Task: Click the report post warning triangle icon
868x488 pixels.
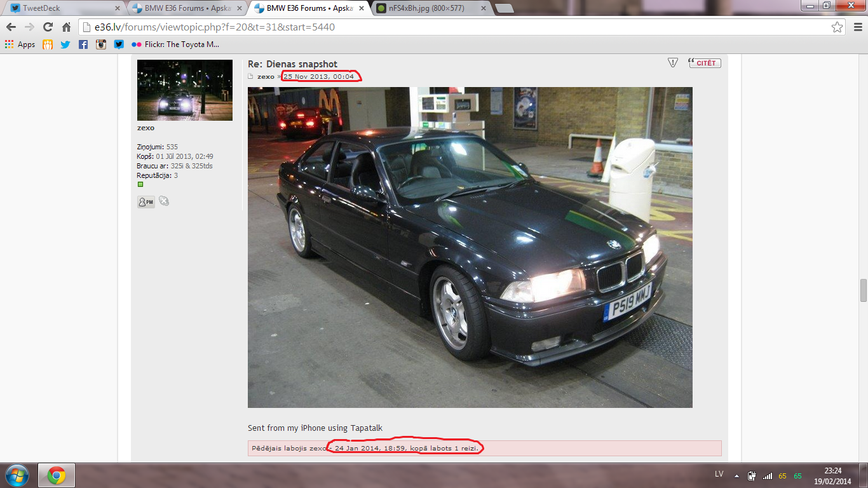Action: (672, 62)
